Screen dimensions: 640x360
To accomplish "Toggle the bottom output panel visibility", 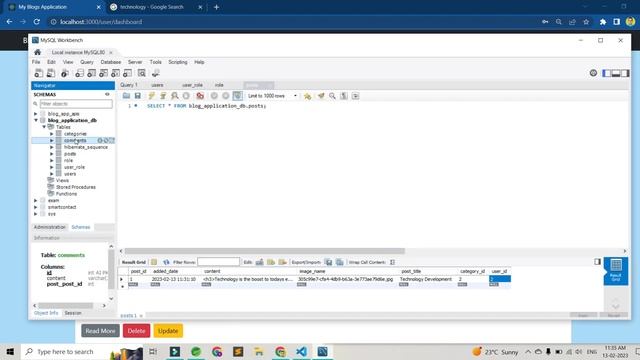I will [616, 73].
